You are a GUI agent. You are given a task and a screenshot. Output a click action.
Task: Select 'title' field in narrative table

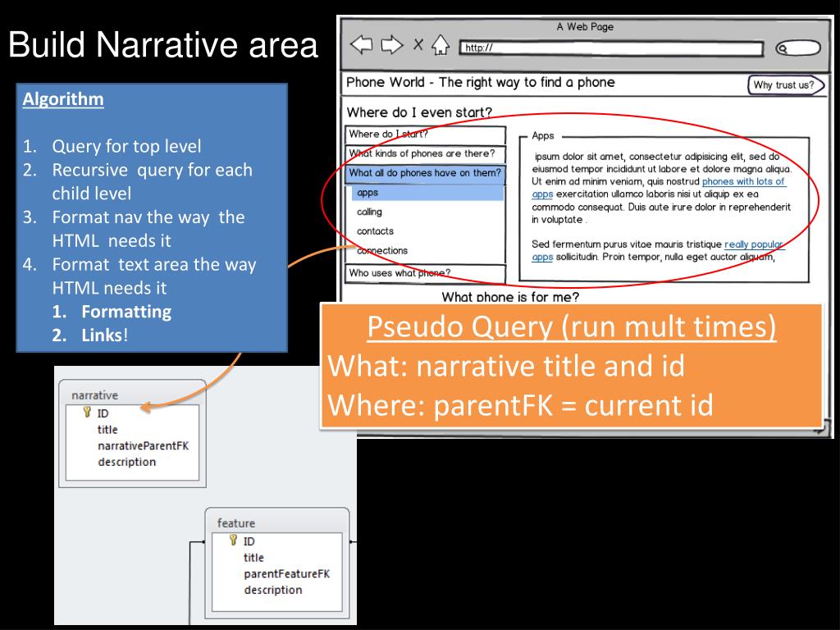click(x=107, y=430)
